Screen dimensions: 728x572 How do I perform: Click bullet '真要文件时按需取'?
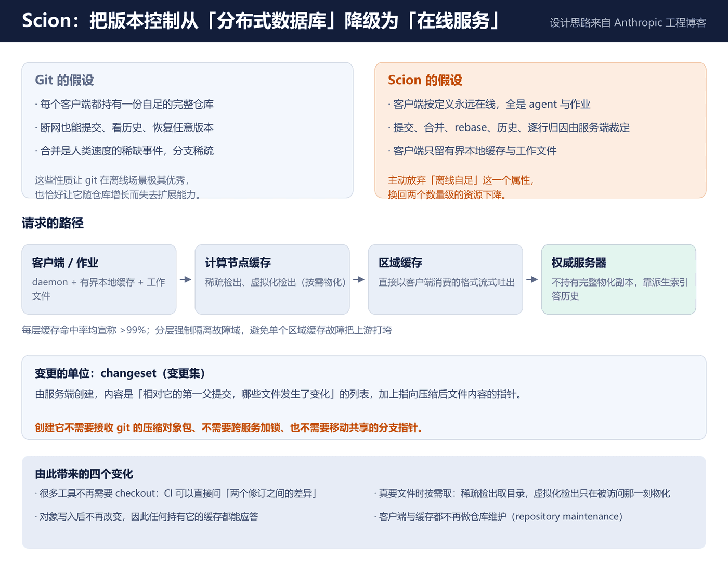click(x=522, y=493)
